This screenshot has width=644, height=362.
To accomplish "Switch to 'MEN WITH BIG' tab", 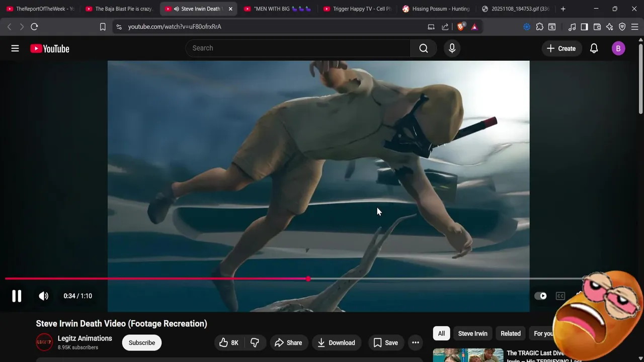I will 277,9.
